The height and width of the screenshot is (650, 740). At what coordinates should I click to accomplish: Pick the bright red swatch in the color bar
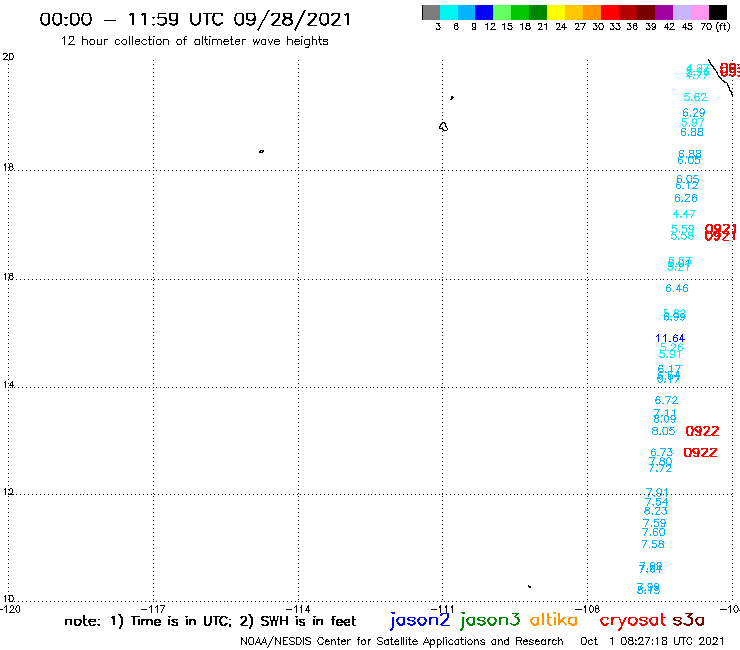pyautogui.click(x=610, y=12)
